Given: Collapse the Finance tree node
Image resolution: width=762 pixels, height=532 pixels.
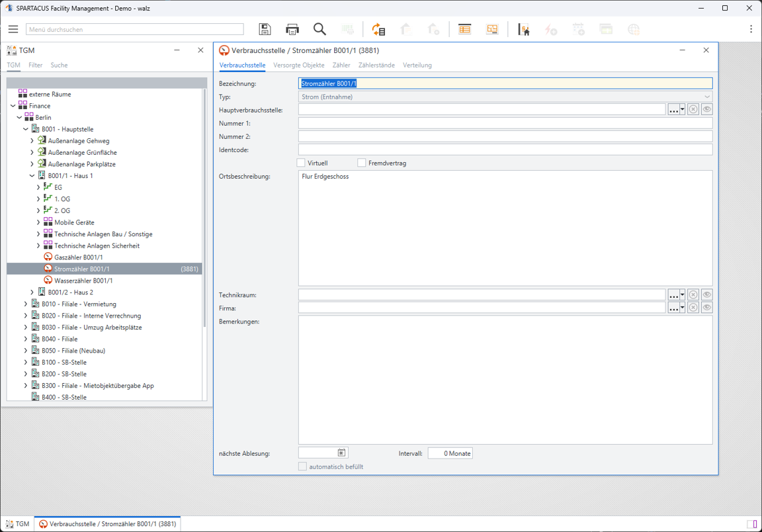Looking at the screenshot, I should click(x=13, y=105).
